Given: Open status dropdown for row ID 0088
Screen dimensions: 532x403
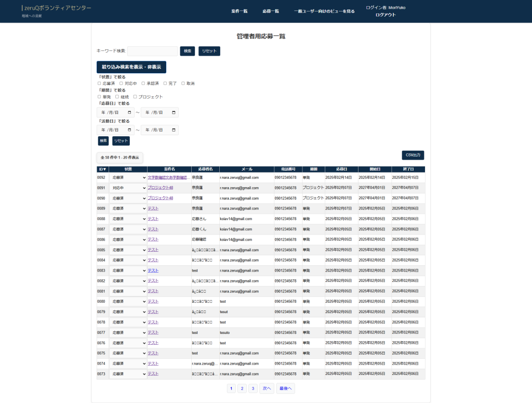Looking at the screenshot, I should [128, 219].
